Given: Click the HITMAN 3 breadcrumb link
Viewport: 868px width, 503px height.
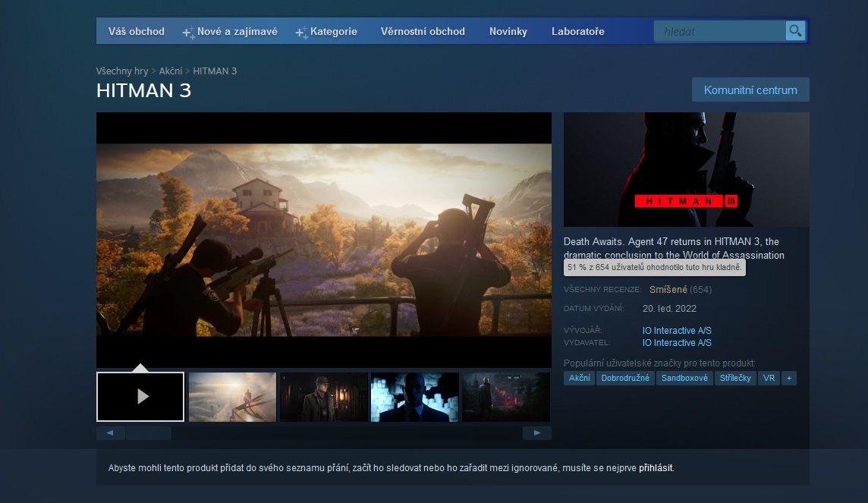Looking at the screenshot, I should pyautogui.click(x=215, y=71).
